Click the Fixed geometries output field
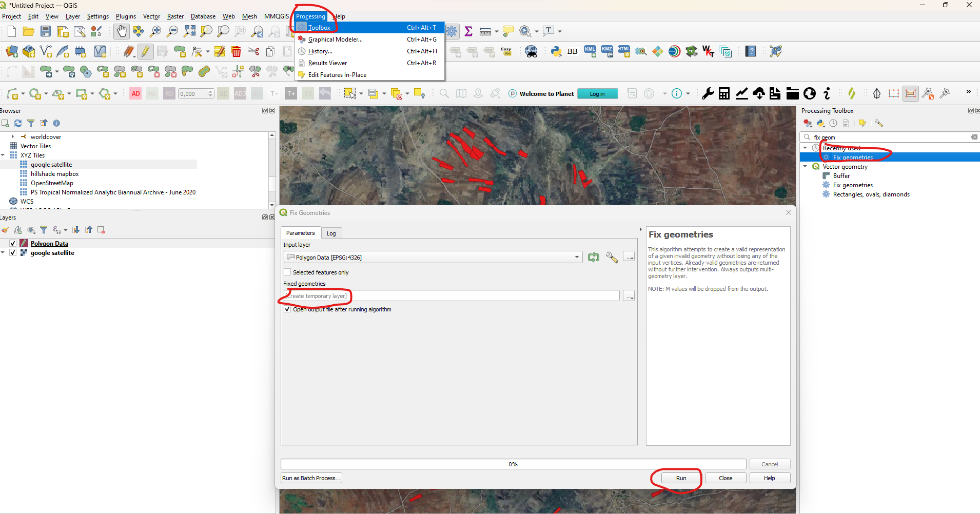Image resolution: width=980 pixels, height=514 pixels. pyautogui.click(x=452, y=296)
